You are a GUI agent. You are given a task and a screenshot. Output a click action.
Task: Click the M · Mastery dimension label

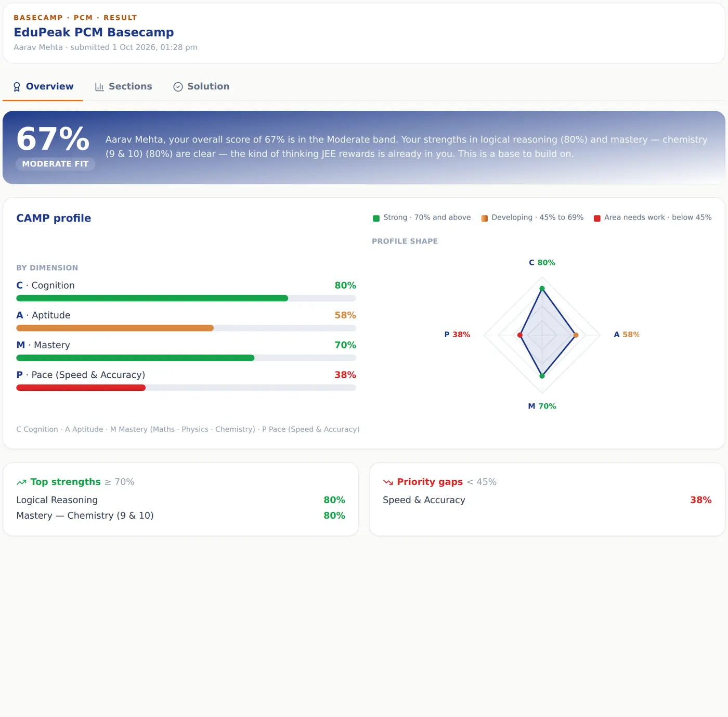(43, 345)
